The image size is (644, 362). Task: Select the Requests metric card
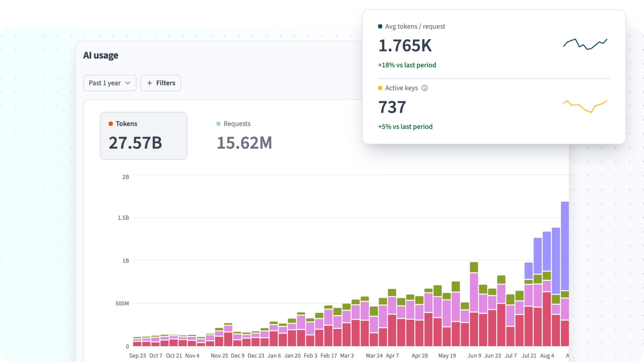[244, 136]
